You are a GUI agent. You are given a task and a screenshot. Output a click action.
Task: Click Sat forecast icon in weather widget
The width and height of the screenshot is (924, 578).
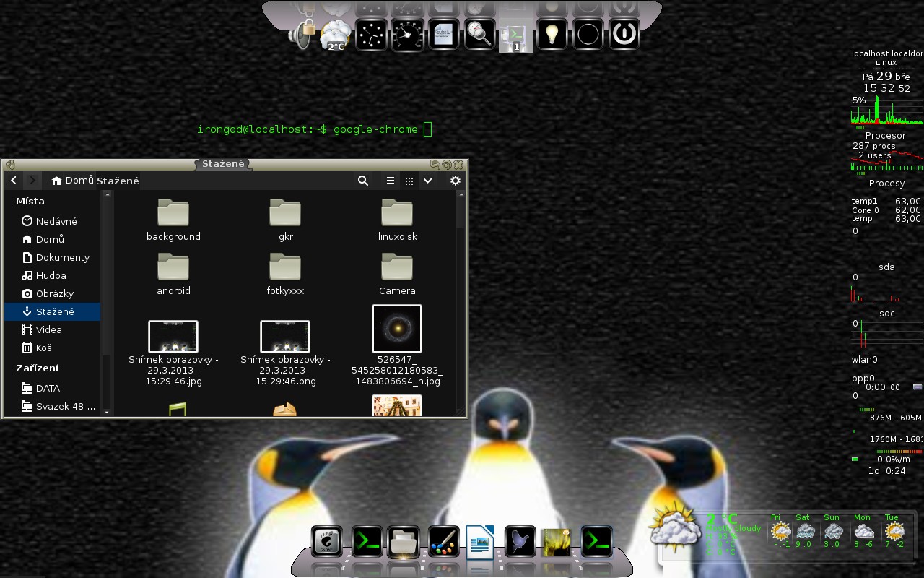[806, 532]
